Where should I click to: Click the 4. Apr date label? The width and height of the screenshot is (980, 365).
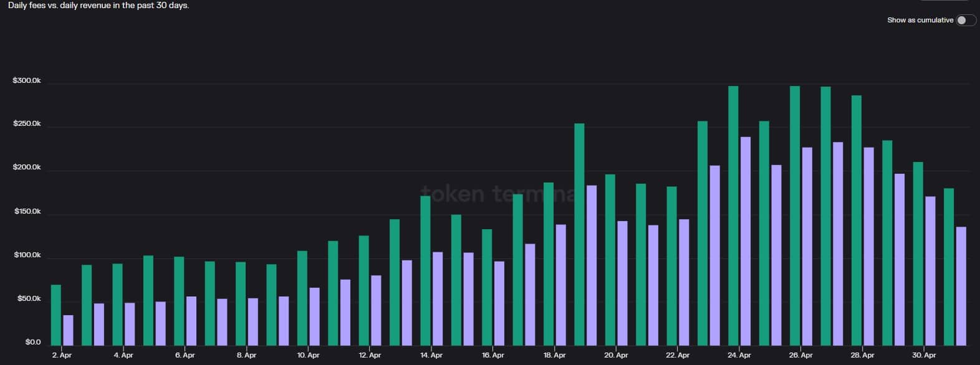(x=123, y=356)
